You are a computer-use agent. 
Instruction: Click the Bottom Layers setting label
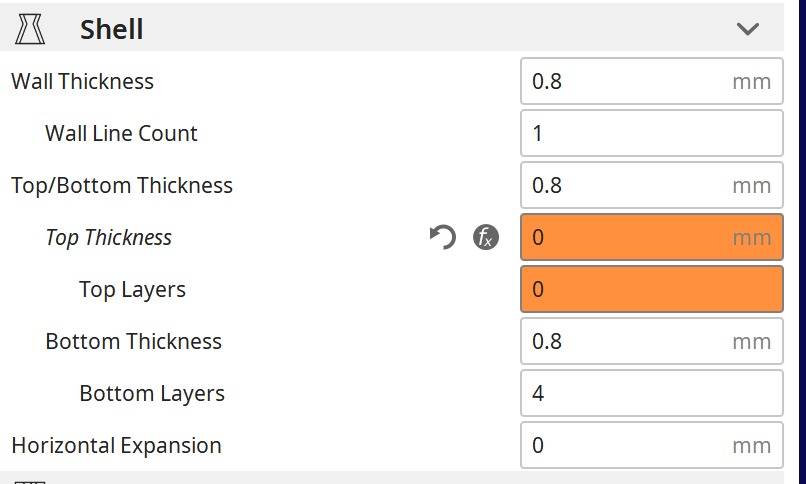[x=152, y=393]
